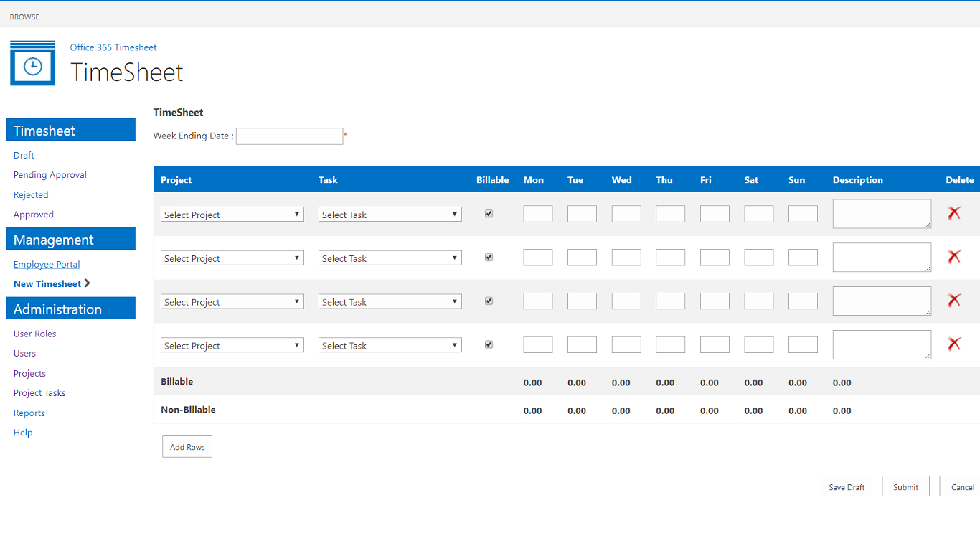Delete the first timesheet row
Viewport: 980px width, 551px height.
pos(954,213)
